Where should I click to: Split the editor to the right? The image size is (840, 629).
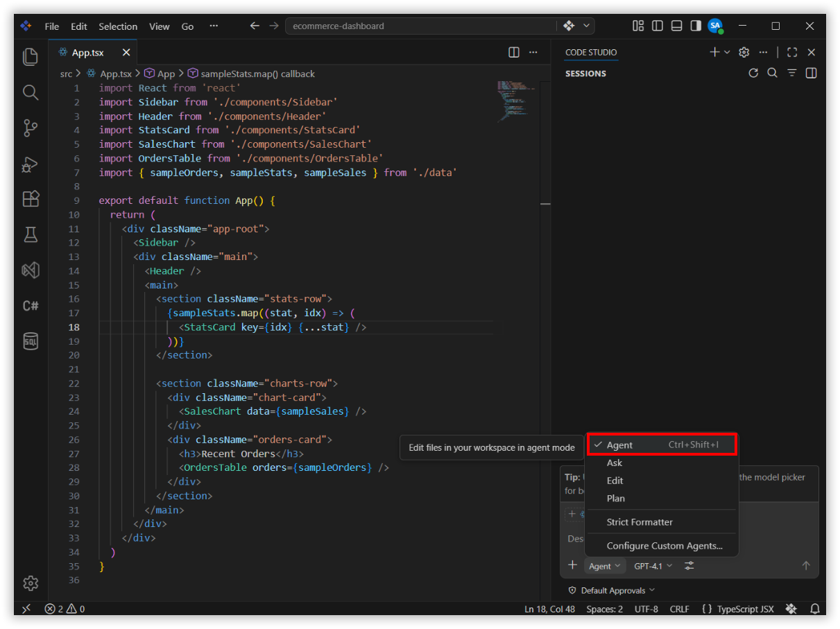[x=514, y=52]
